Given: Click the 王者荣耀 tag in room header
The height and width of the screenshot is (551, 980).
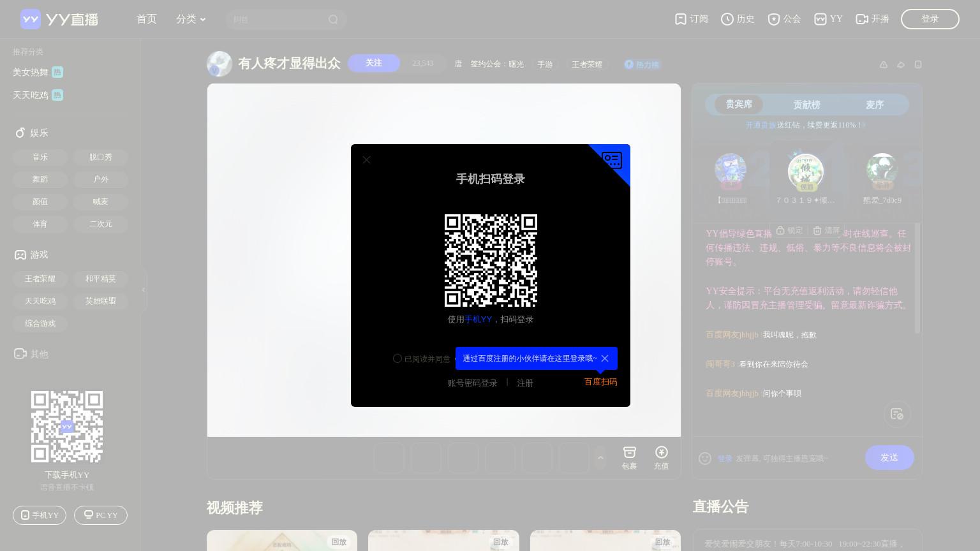Looking at the screenshot, I should pos(587,64).
